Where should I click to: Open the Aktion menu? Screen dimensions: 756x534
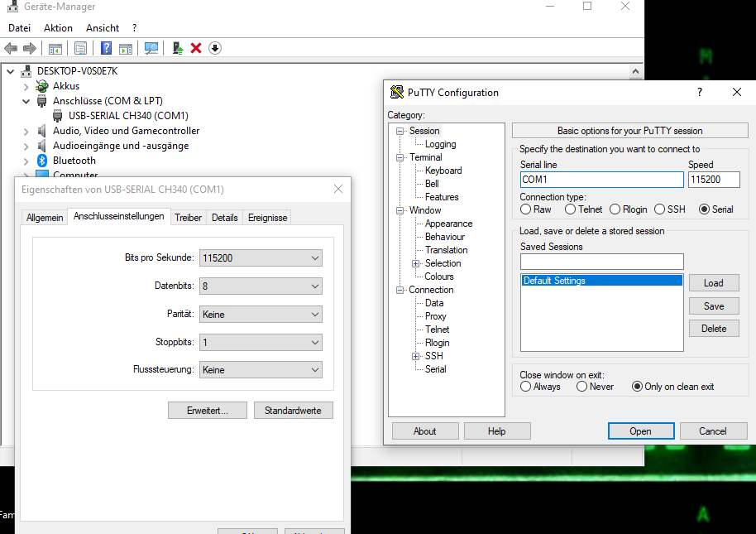pos(59,28)
